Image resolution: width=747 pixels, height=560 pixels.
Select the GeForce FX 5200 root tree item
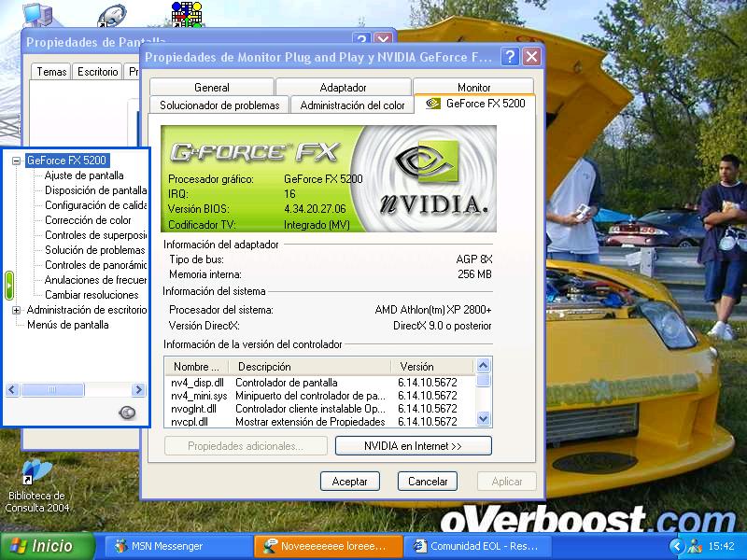(66, 161)
